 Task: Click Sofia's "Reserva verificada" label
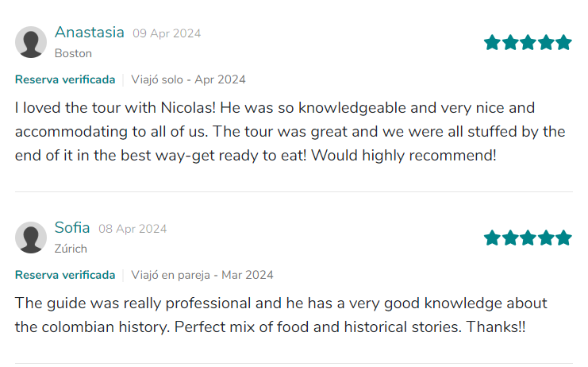65,275
